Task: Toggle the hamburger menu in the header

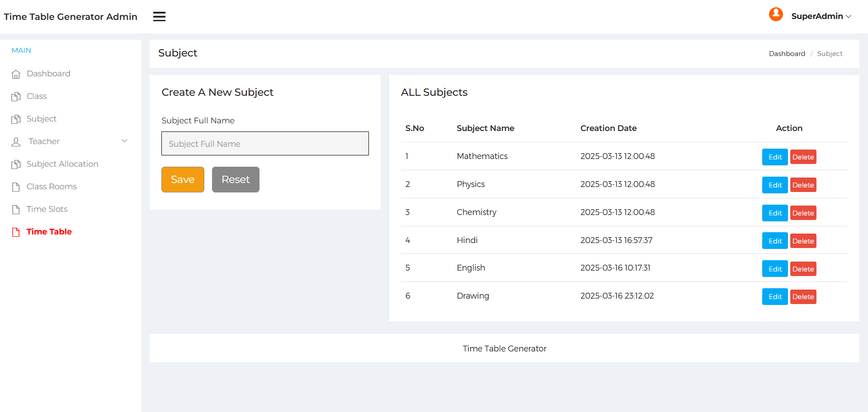Action: [x=159, y=16]
